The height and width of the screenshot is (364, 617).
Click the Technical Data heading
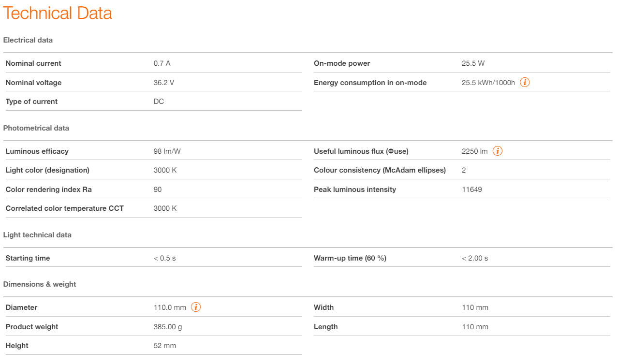[58, 13]
